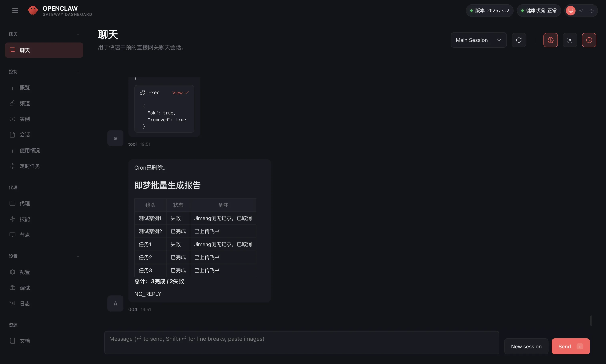This screenshot has width=606, height=364.
Task: Select the 聊天 chat menu item in sidebar
Action: click(x=44, y=50)
